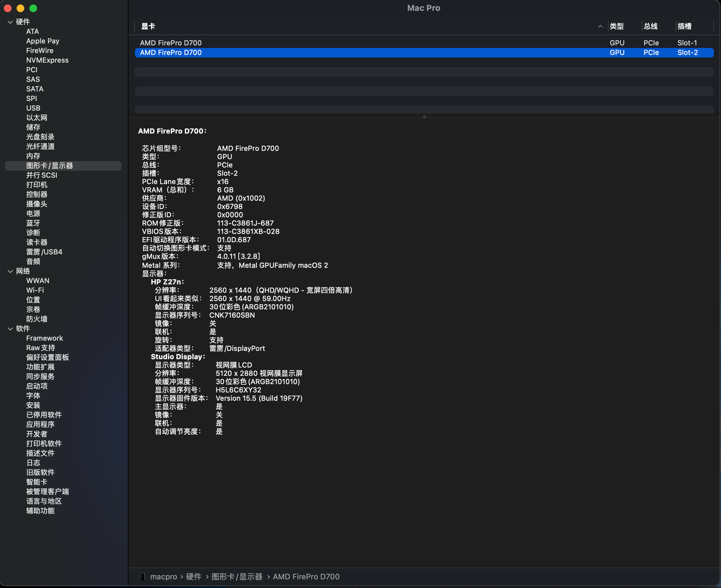Select Framework under 软件
This screenshot has height=588, width=721.
44,338
